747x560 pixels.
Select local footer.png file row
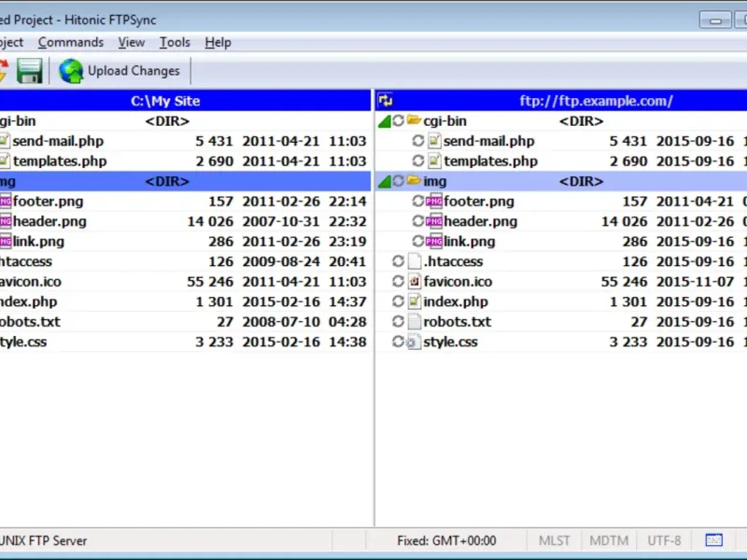[x=185, y=202]
